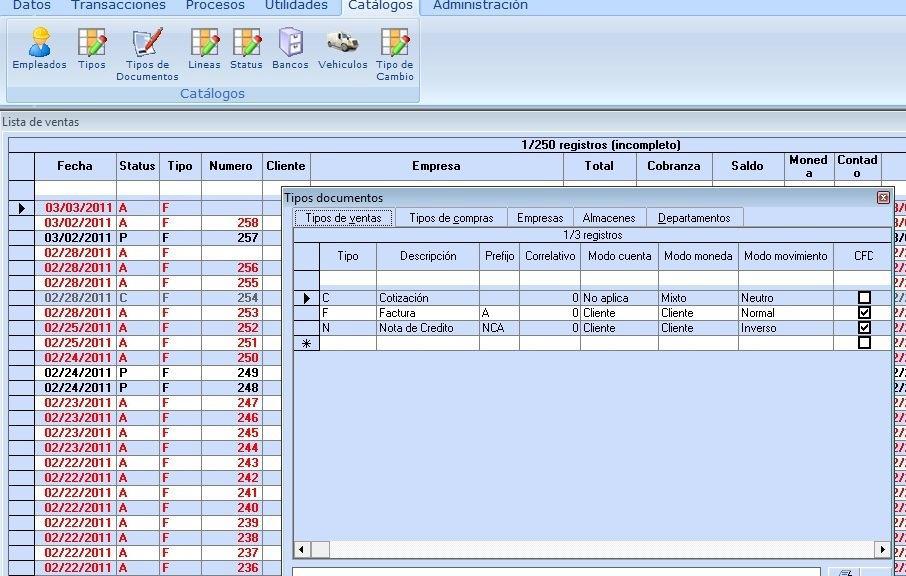
Task: Toggle CFC checkbox for Factura row
Action: pyautogui.click(x=864, y=313)
